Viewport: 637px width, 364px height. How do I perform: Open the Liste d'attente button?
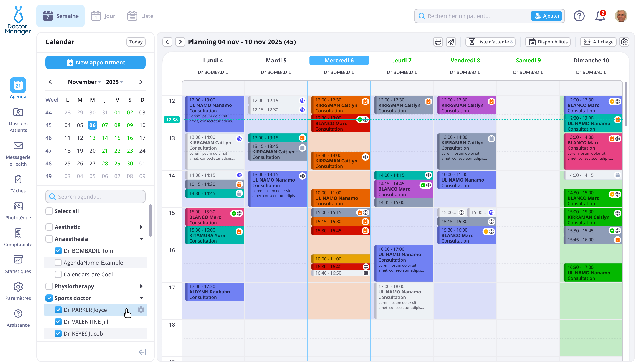pyautogui.click(x=490, y=42)
